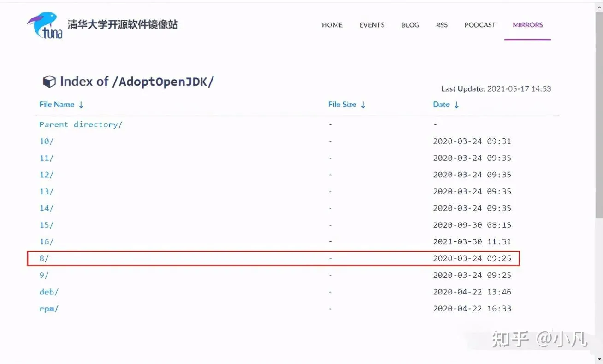Click the site title 清华大学开源软件镜像站
The width and height of the screenshot is (603, 364).
pyautogui.click(x=123, y=25)
